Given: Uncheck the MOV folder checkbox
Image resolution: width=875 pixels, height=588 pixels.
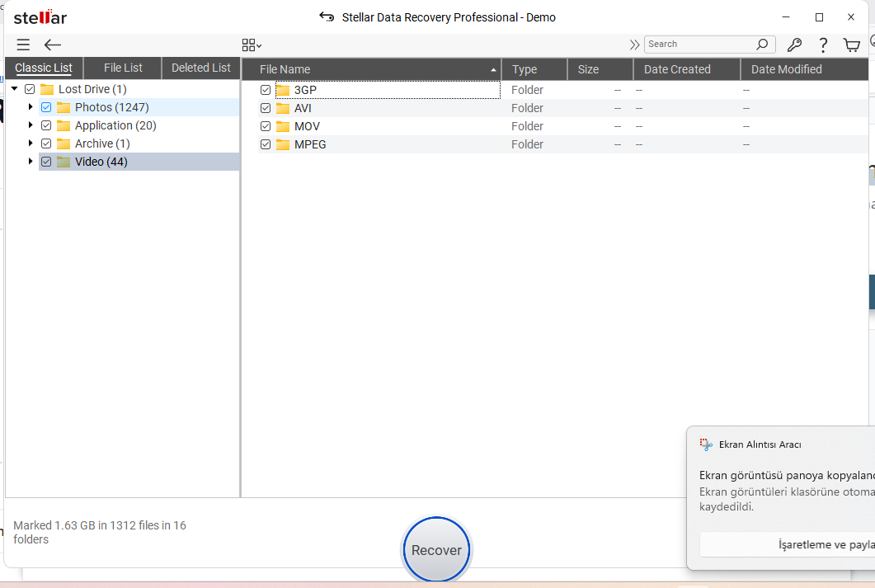Looking at the screenshot, I should (x=266, y=126).
